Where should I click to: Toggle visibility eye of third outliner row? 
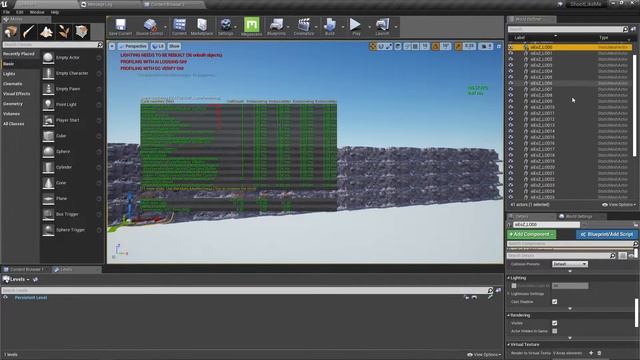coord(511,59)
